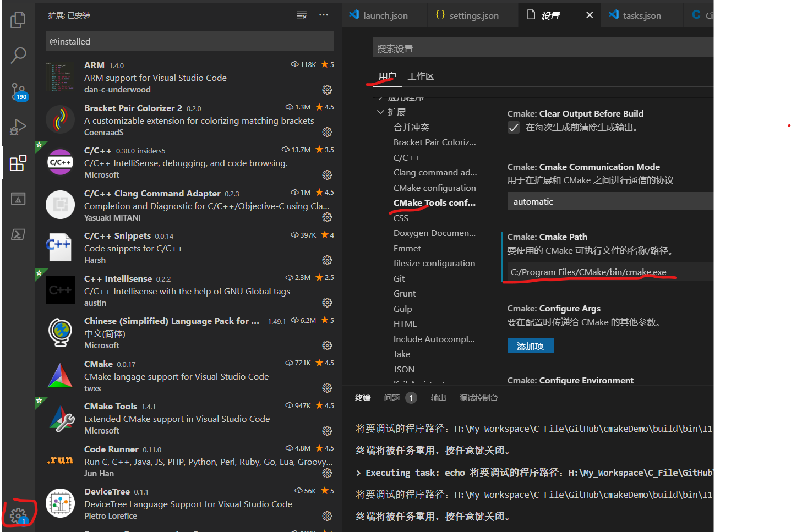Open manage gear for ARM extension
Viewport: 791px width, 532px height.
tap(327, 90)
